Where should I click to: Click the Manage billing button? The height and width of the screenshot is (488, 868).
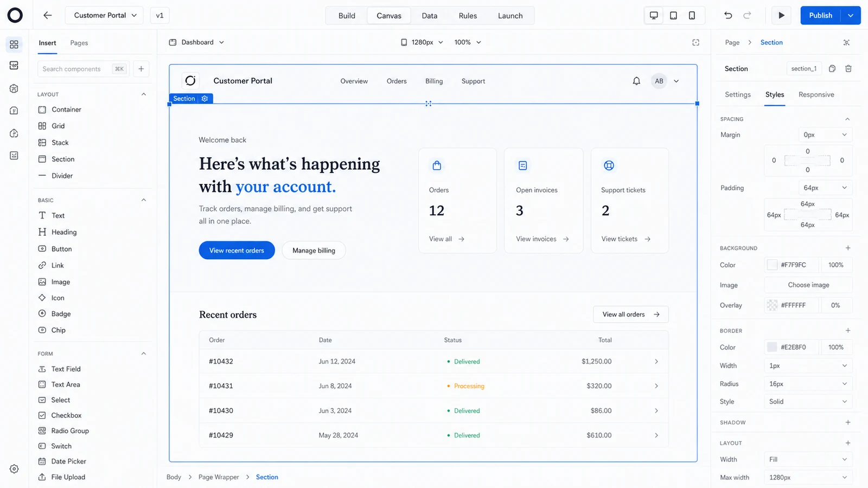(314, 251)
